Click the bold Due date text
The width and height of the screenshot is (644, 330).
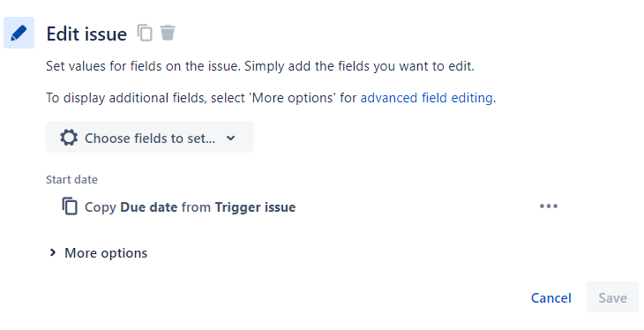pyautogui.click(x=149, y=207)
